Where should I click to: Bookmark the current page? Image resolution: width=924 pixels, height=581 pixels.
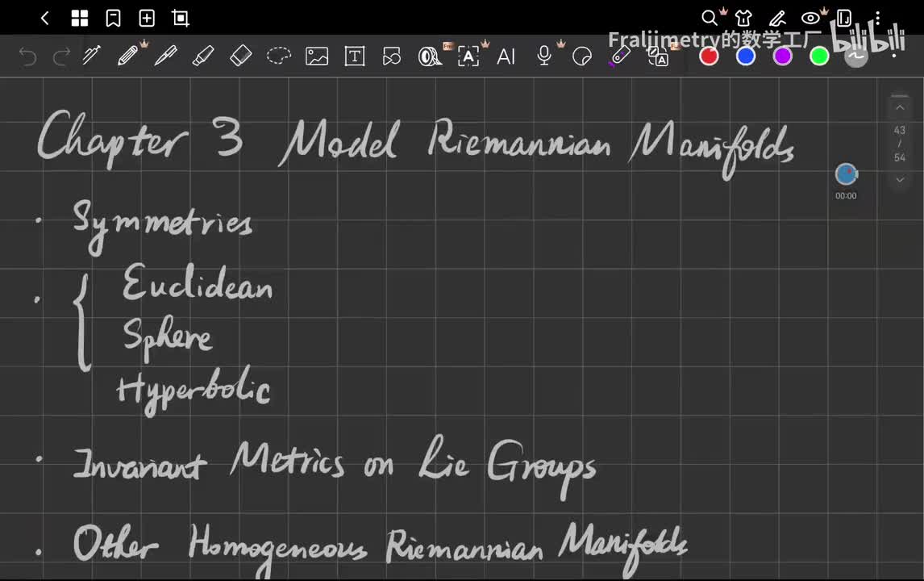point(113,19)
